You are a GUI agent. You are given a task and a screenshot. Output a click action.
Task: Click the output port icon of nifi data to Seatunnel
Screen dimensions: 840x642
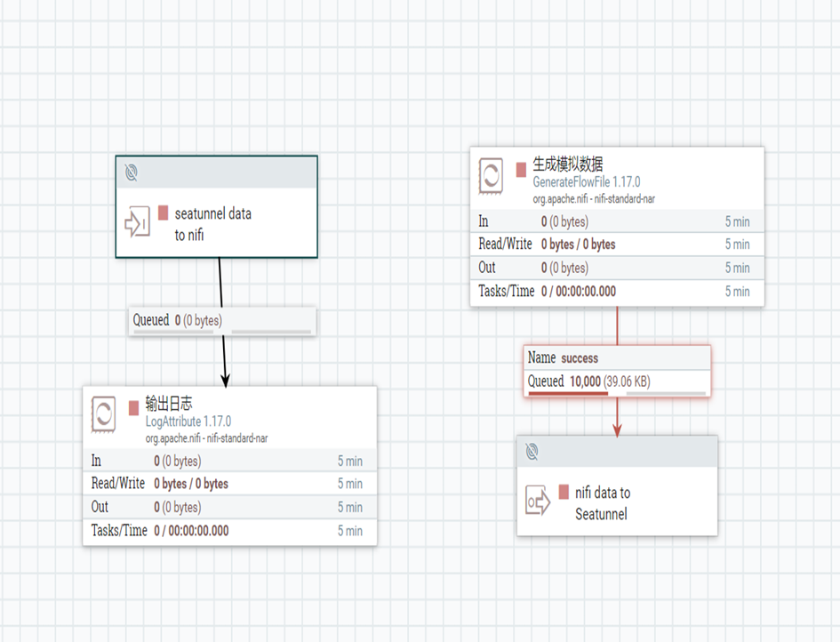pyautogui.click(x=538, y=501)
